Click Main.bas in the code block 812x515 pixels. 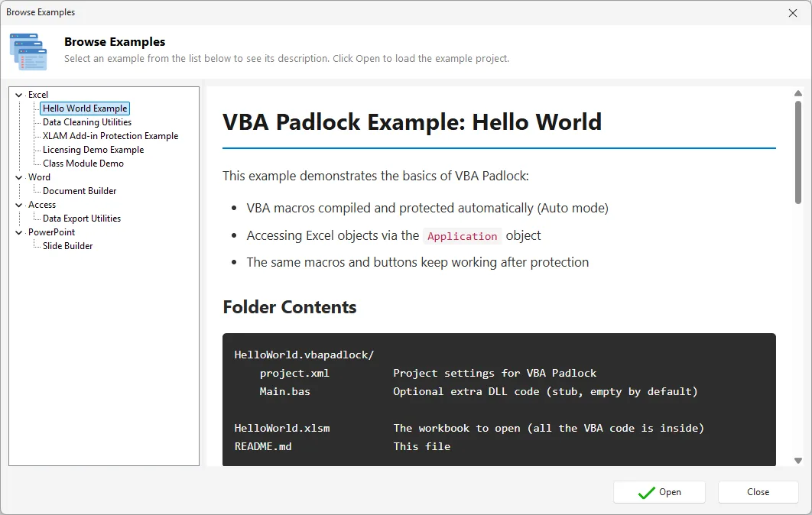pos(285,391)
